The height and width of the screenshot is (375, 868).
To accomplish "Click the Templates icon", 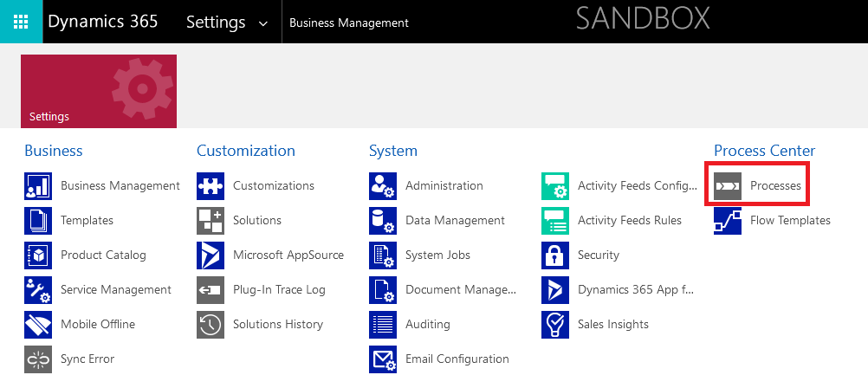I will pyautogui.click(x=38, y=221).
